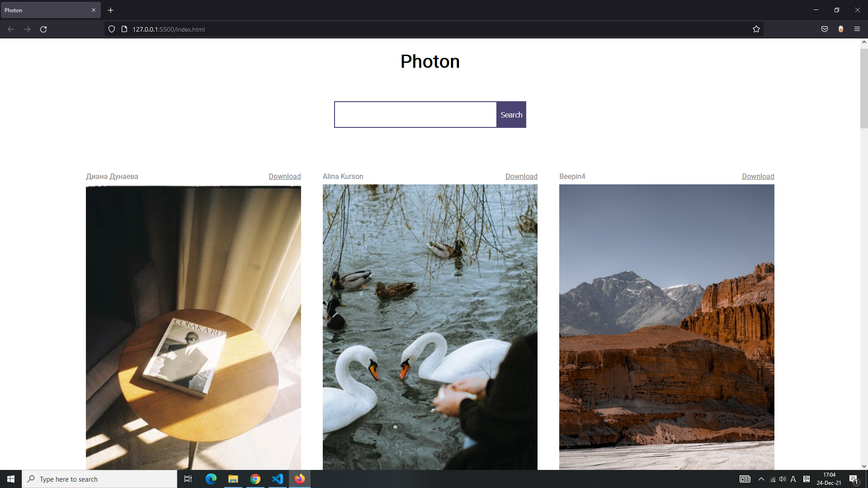Click the back navigation arrow

click(10, 29)
